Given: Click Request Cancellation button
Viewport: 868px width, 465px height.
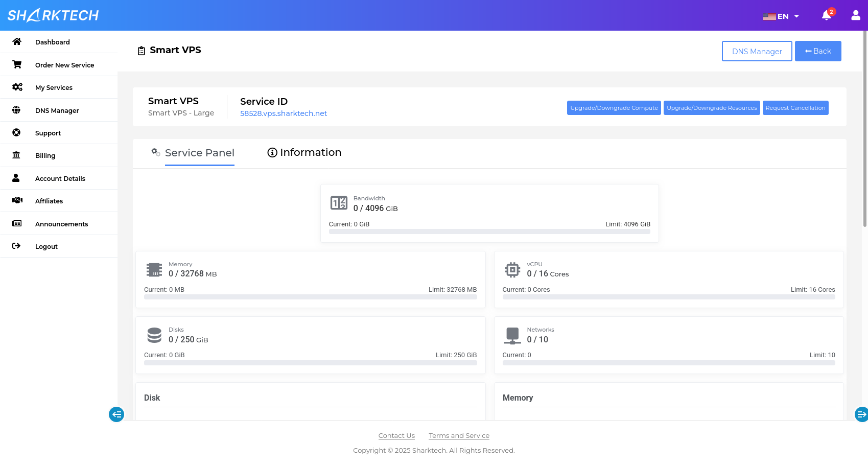Looking at the screenshot, I should (x=795, y=108).
